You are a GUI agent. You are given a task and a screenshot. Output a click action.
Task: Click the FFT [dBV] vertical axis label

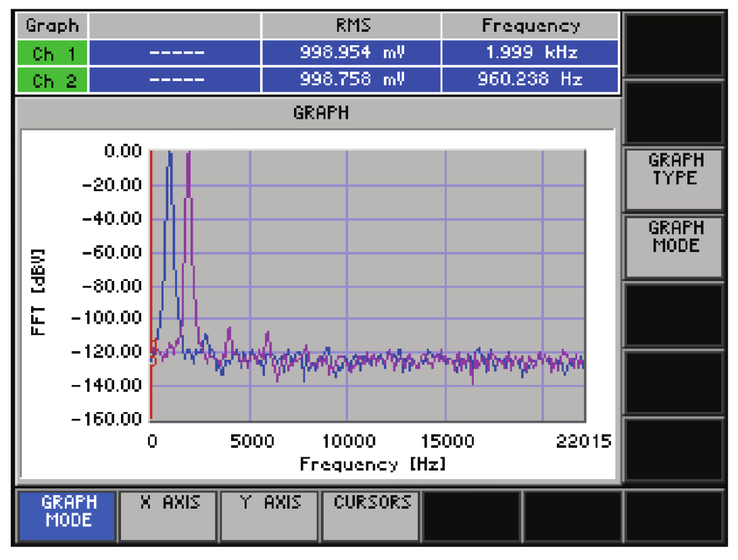39,292
